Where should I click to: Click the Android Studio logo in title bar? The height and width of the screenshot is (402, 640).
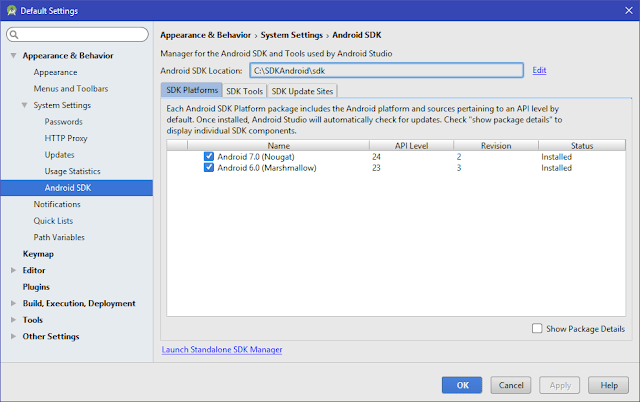[11, 11]
